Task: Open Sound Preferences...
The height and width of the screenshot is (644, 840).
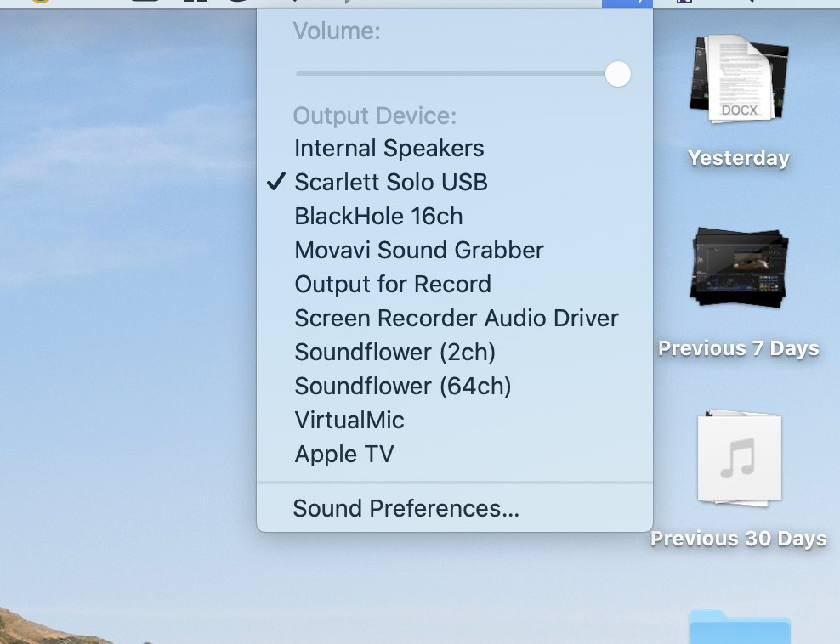Action: coord(455,508)
